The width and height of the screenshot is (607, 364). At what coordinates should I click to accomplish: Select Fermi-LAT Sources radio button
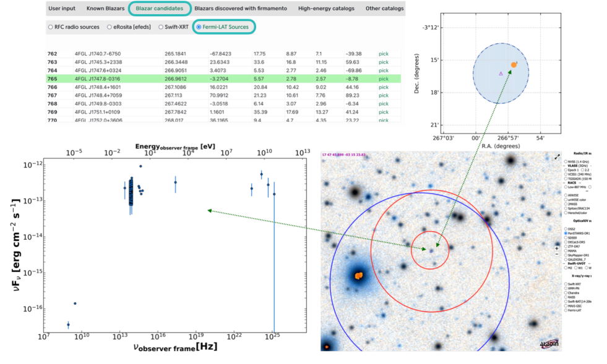199,27
